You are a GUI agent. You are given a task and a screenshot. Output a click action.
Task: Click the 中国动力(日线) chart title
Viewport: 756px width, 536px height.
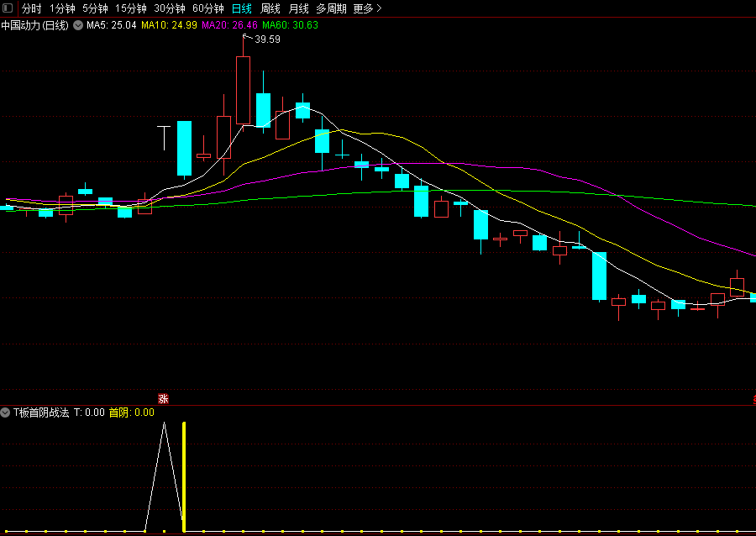34,25
